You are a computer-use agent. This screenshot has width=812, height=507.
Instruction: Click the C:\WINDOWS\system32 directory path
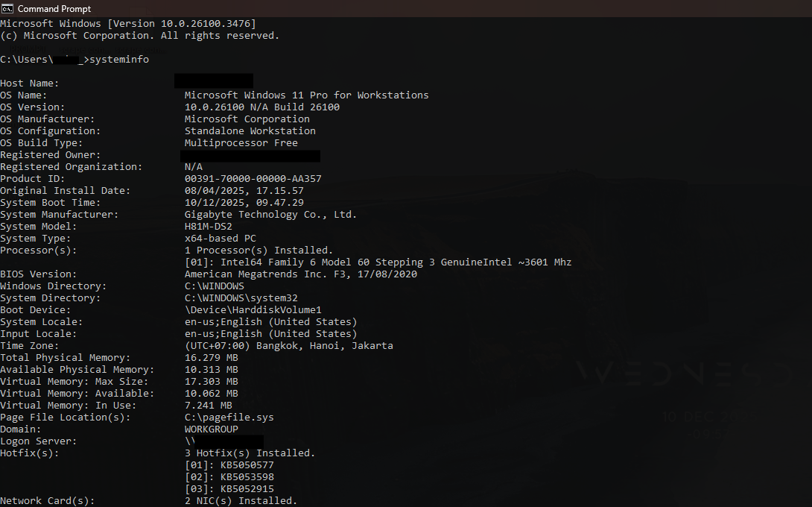[241, 298]
